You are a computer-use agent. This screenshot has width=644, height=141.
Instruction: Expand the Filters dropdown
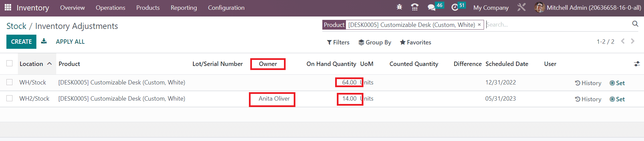[338, 42]
